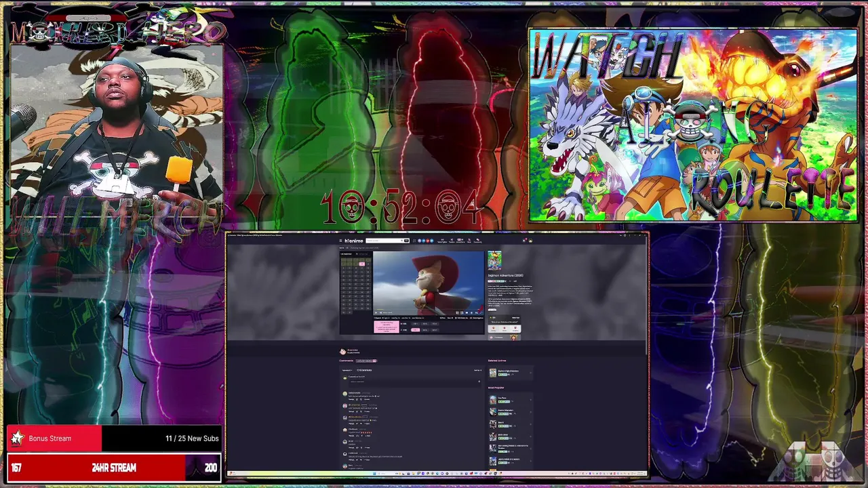Click the fullscreen icon in video player
The height and width of the screenshot is (488, 868).
click(481, 312)
